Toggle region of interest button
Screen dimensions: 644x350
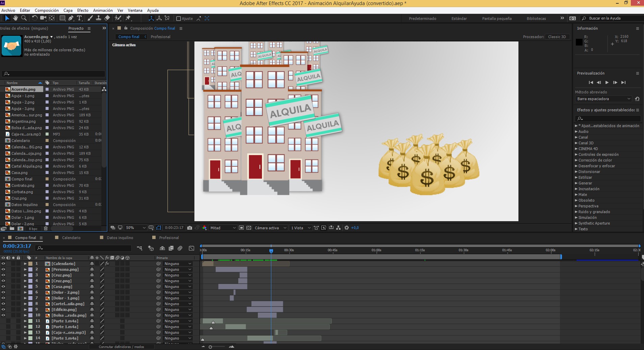[x=241, y=228]
